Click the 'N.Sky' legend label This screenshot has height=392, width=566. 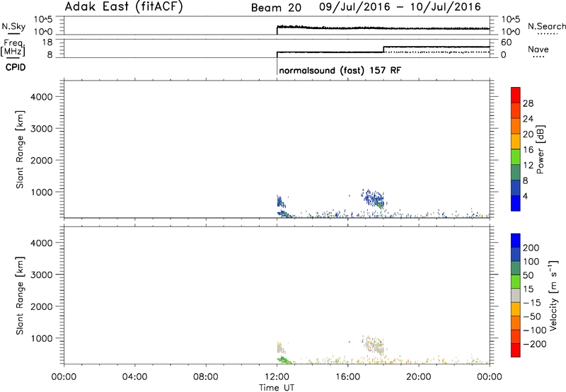point(13,26)
